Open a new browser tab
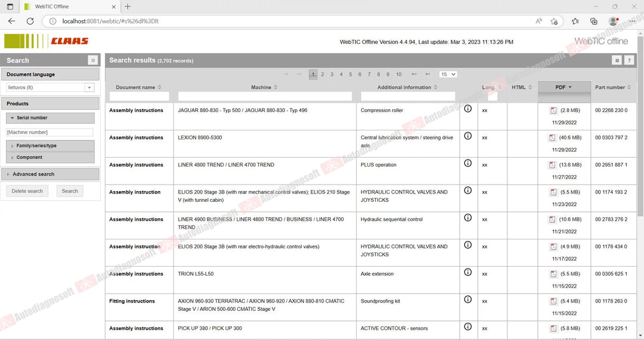The height and width of the screenshot is (340, 644). pos(128,7)
